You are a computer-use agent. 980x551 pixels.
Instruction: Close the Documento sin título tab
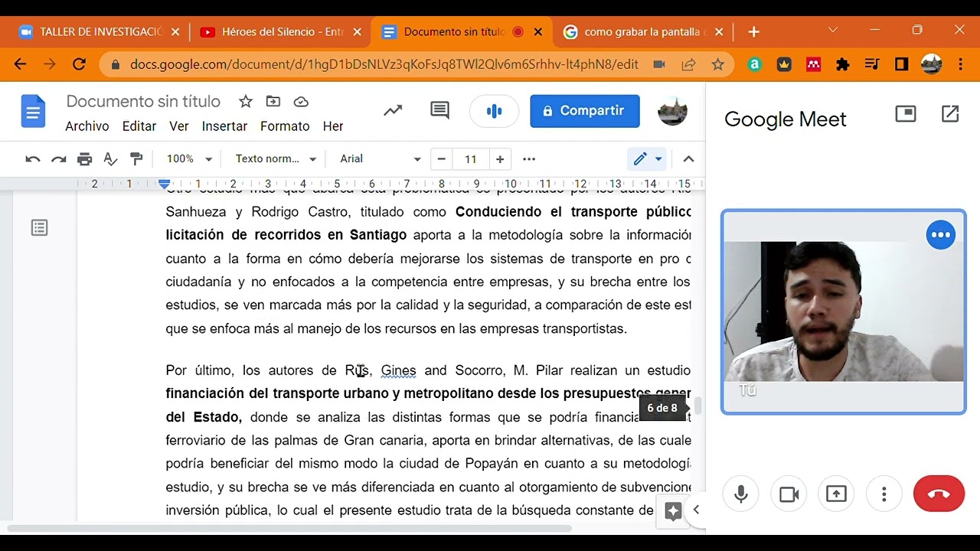point(538,32)
